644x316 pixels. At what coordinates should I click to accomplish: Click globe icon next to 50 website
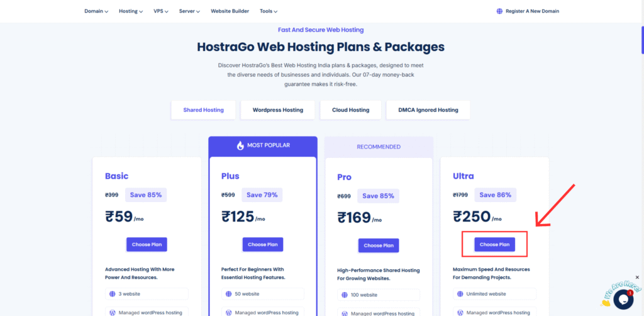229,294
